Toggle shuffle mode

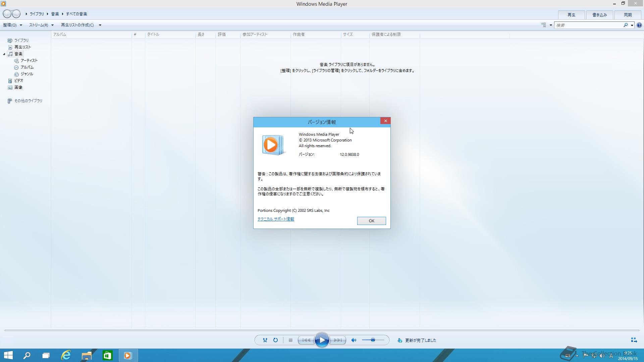point(265,340)
